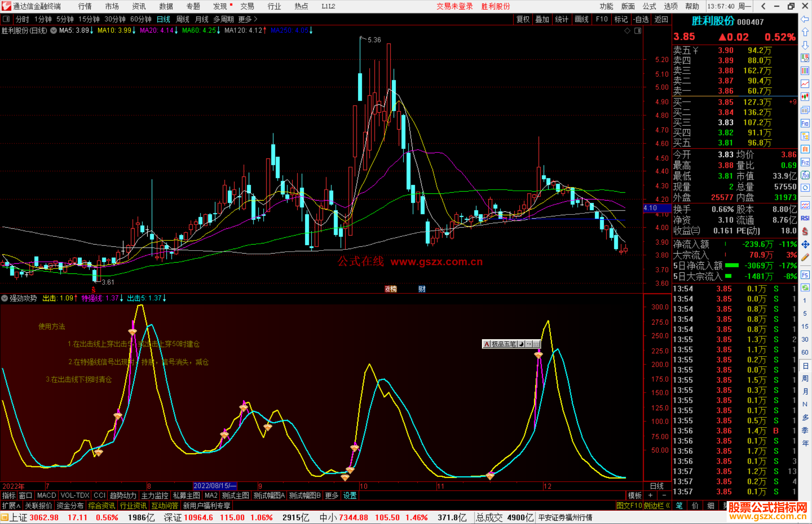Click the plus zoom button beside 模板

650,495
